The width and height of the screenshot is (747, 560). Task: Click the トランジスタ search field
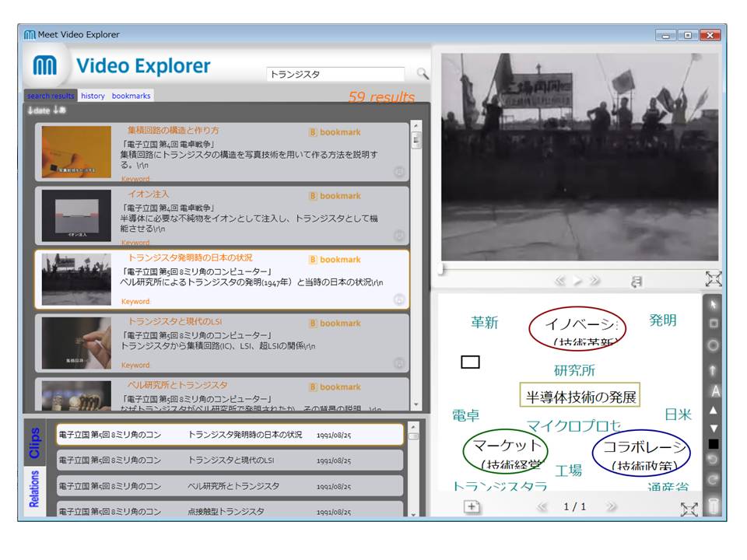click(x=335, y=75)
